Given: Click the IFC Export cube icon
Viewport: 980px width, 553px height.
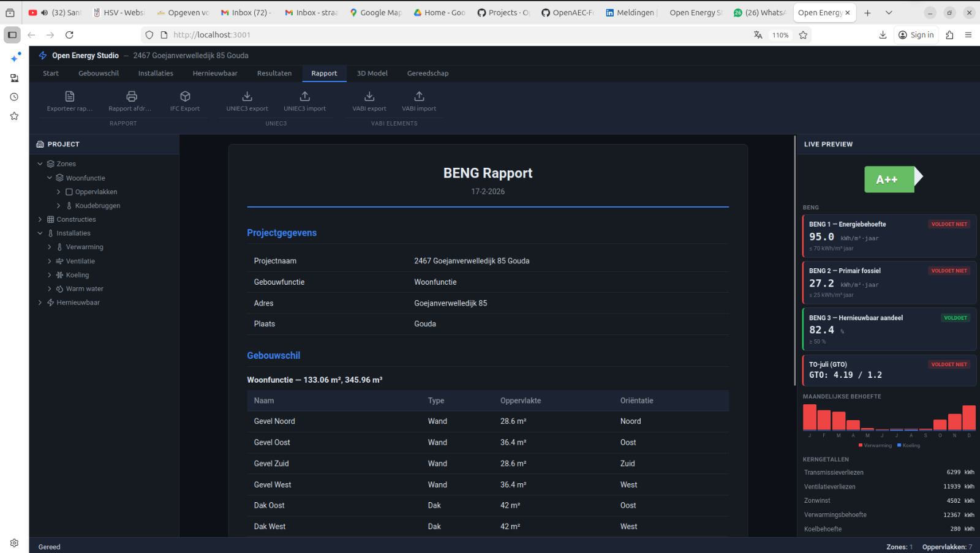Looking at the screenshot, I should coord(185,96).
